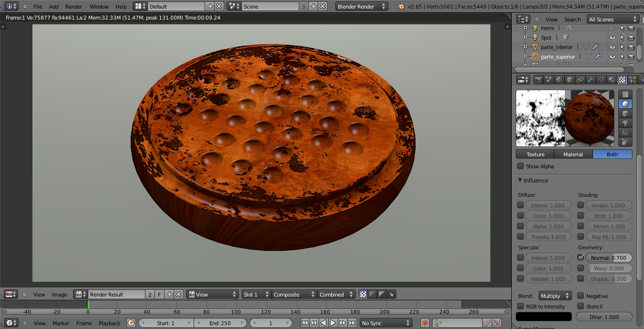The height and width of the screenshot is (329, 644).
Task: Jump to the last frame
Action: (x=352, y=323)
